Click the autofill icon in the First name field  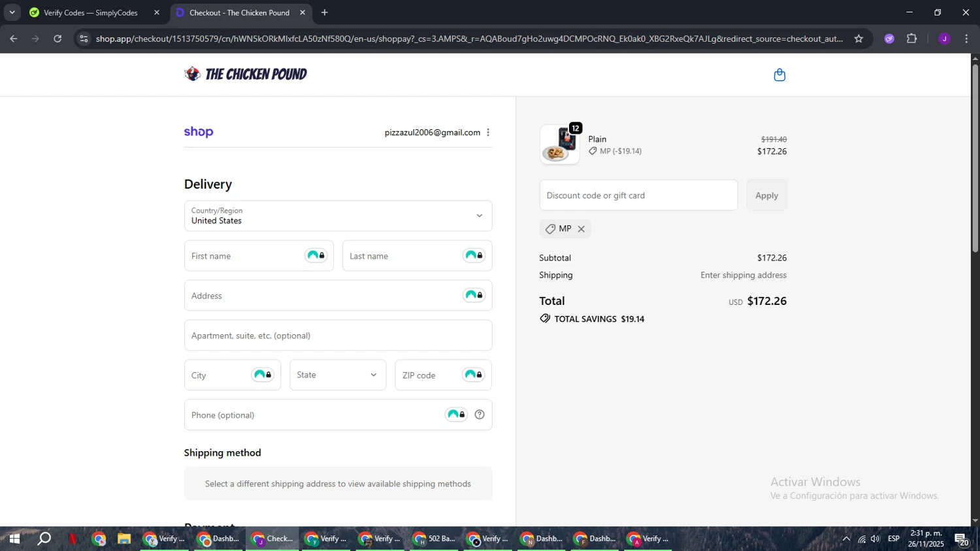pos(316,255)
